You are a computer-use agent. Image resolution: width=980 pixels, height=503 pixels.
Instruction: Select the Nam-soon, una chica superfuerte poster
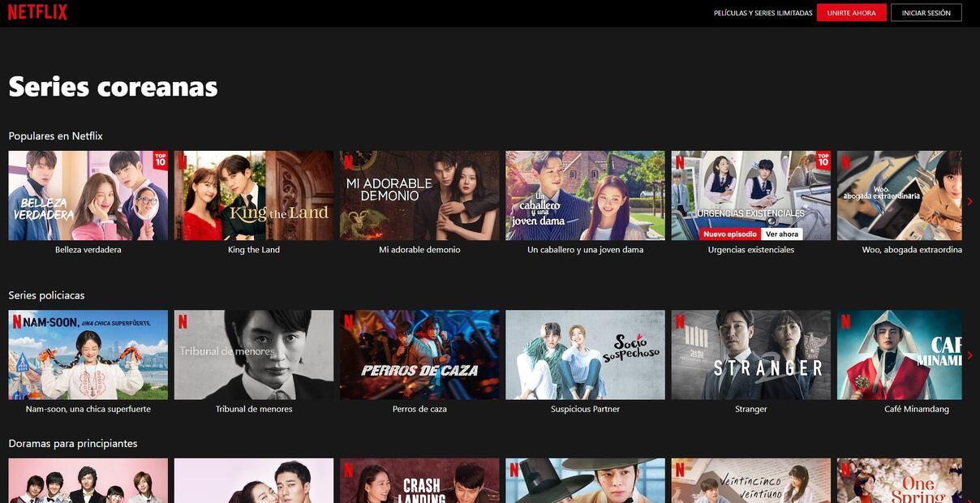(88, 355)
